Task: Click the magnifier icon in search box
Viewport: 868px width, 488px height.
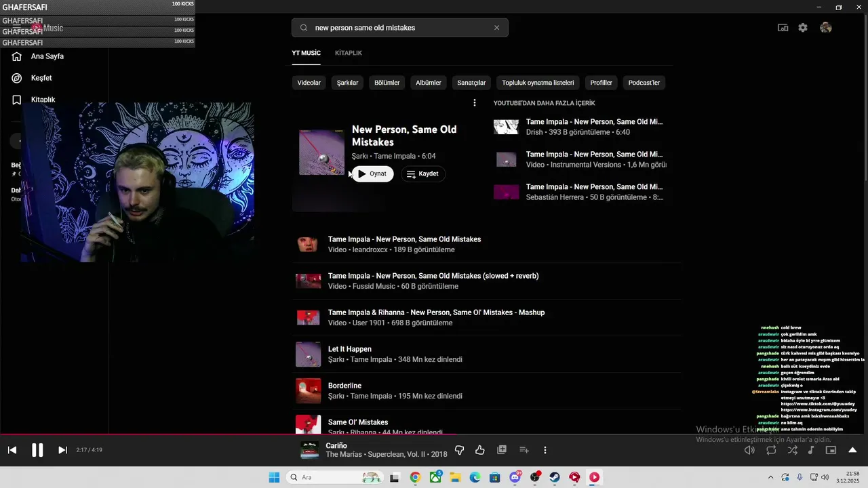Action: coord(304,28)
